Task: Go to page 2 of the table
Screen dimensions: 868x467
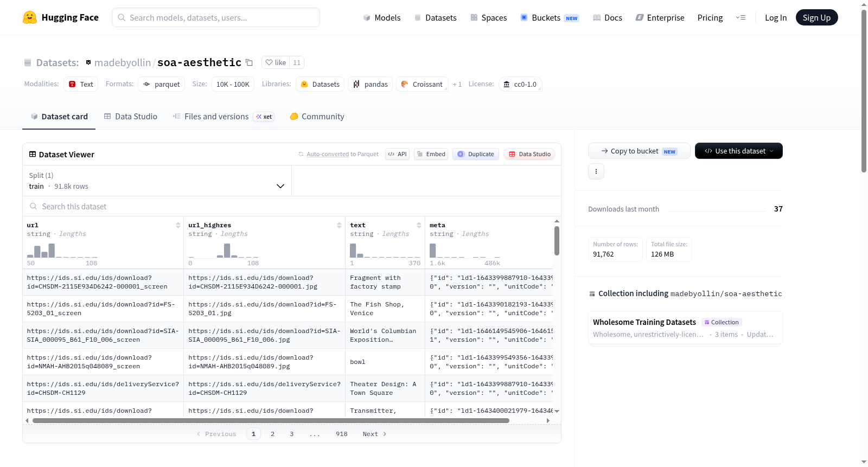Action: coord(272,434)
